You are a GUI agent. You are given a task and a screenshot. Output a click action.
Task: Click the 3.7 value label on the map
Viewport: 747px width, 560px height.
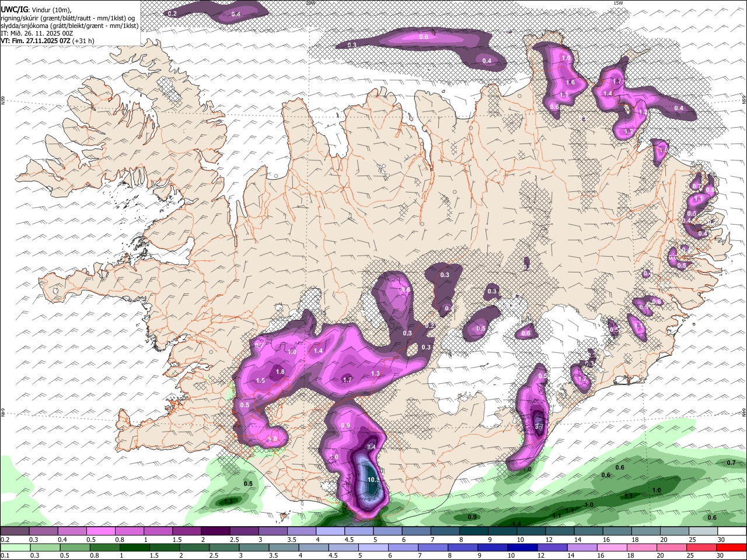pos(540,427)
